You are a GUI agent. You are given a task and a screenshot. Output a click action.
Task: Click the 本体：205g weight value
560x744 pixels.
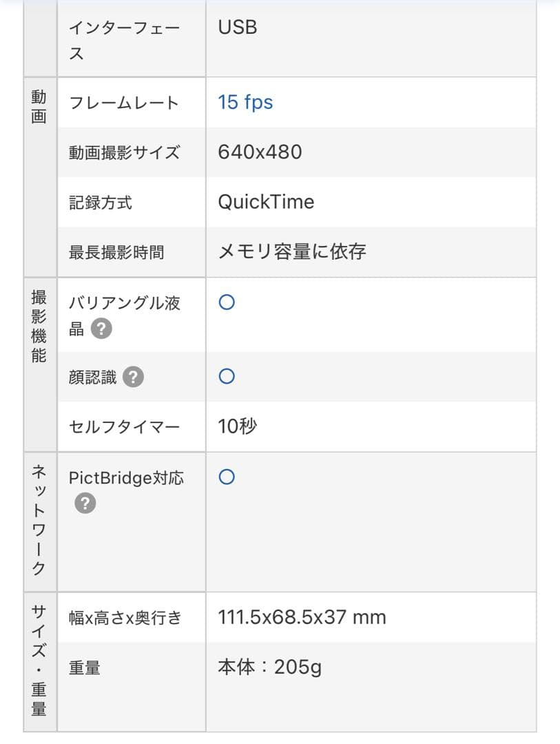pos(271,666)
